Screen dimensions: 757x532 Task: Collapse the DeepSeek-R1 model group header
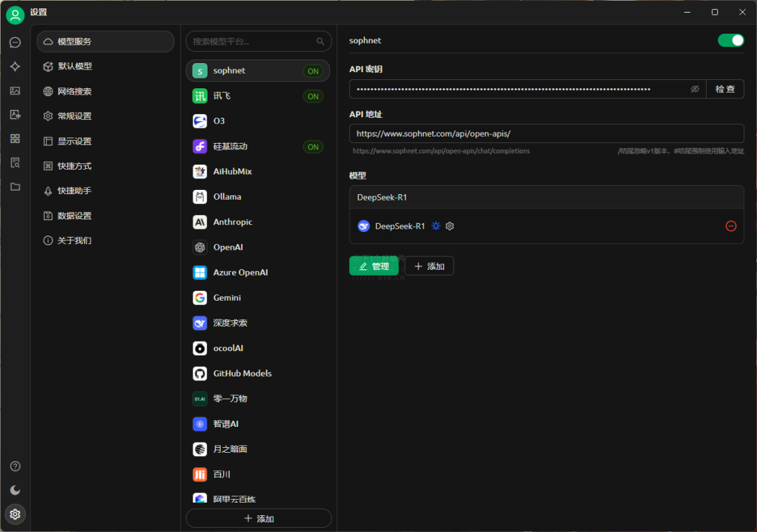pyautogui.click(x=547, y=197)
